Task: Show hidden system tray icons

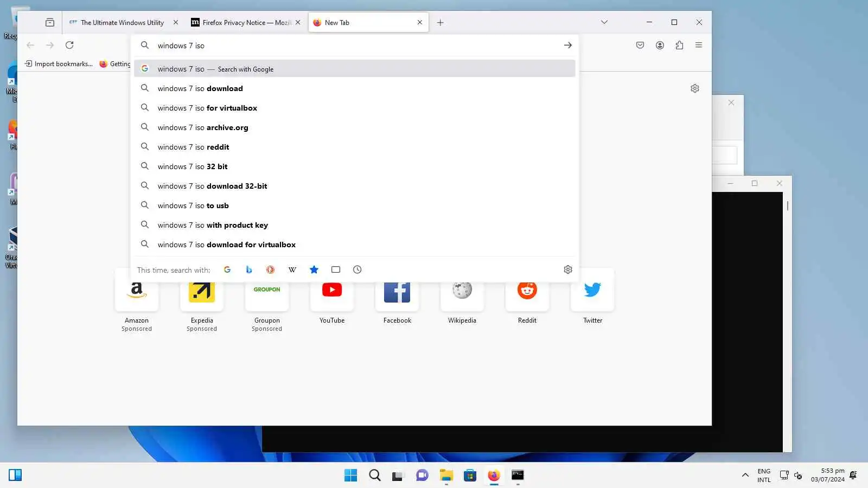Action: click(x=745, y=476)
